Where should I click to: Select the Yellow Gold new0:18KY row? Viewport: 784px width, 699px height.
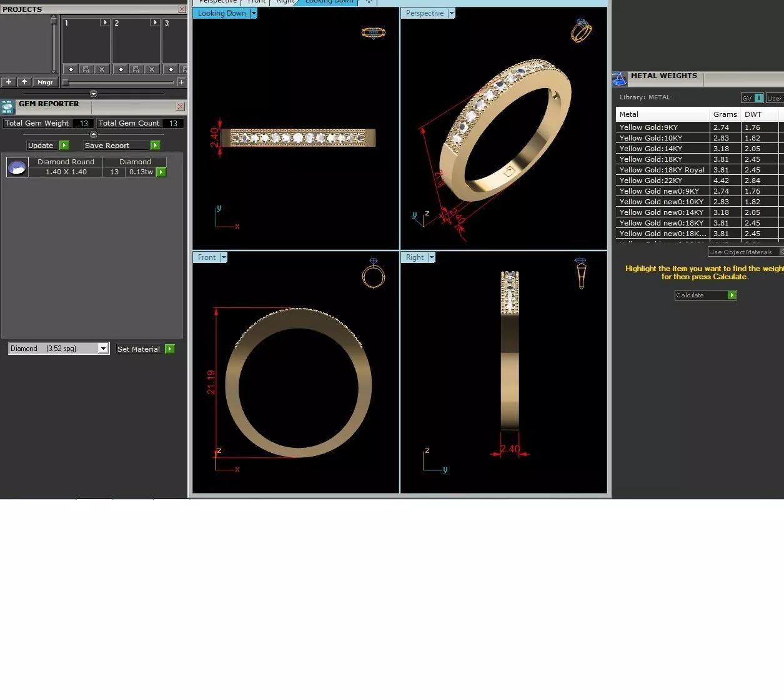700,223
